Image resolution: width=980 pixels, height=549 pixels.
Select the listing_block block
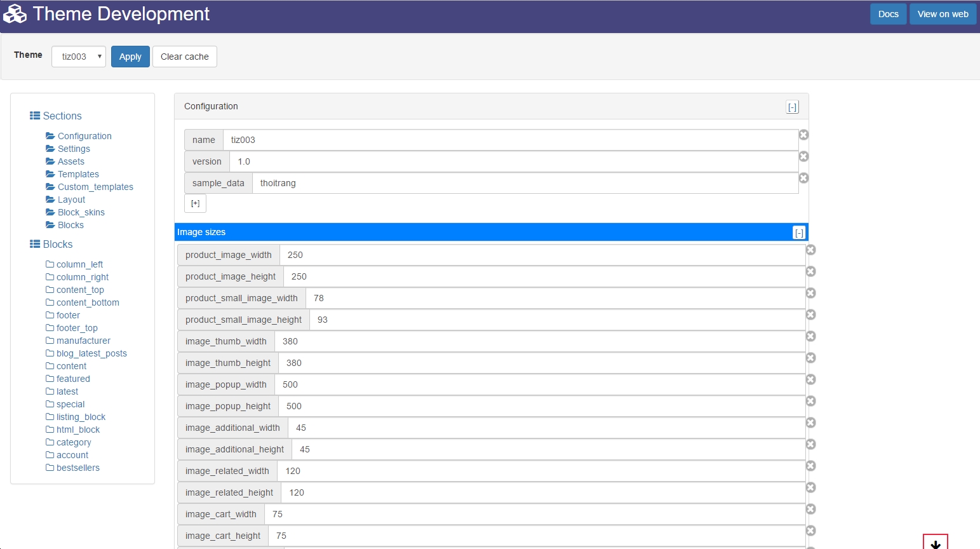point(76,417)
